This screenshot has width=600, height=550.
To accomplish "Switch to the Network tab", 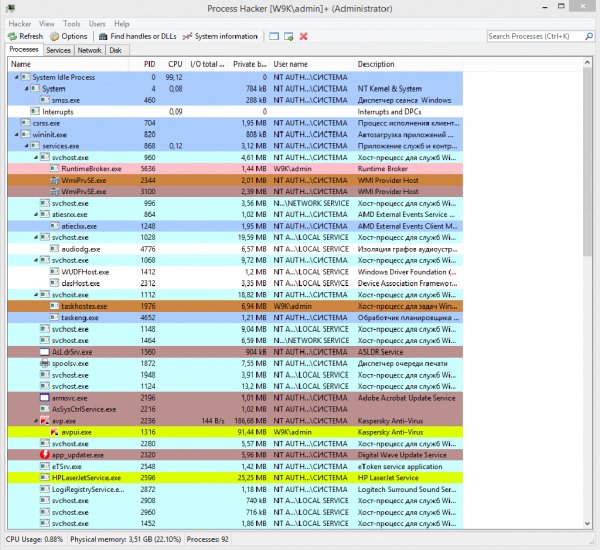I will [x=90, y=50].
